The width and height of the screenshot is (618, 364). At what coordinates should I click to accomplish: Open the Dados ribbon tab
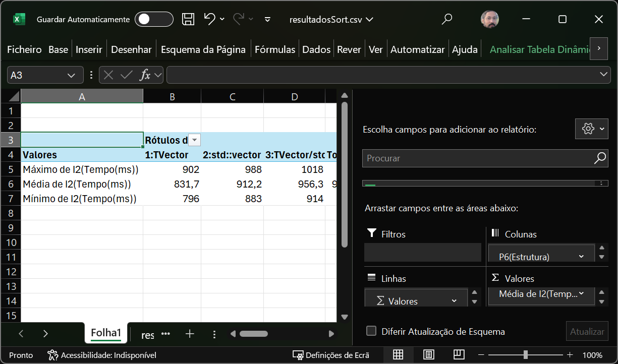click(316, 49)
